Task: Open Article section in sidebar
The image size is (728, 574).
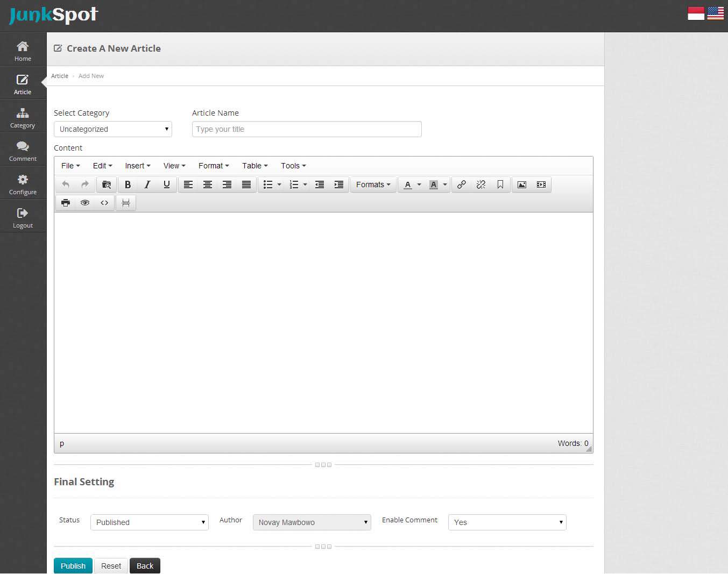Action: point(23,84)
